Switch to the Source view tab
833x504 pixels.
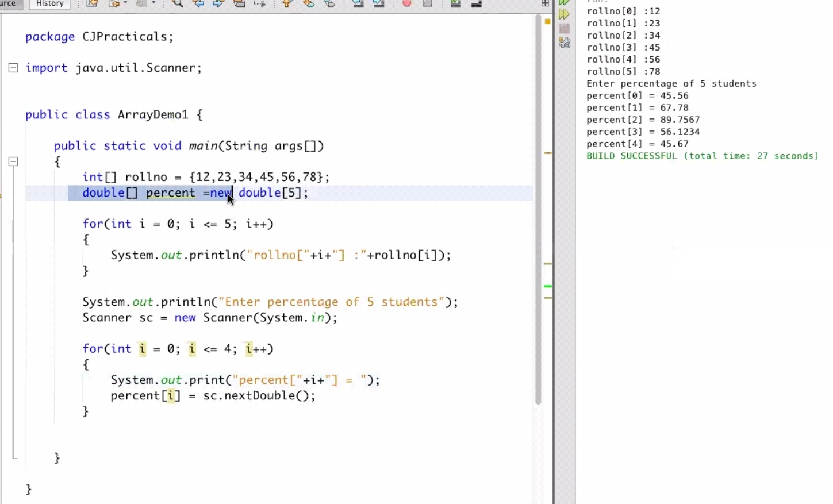(x=9, y=4)
